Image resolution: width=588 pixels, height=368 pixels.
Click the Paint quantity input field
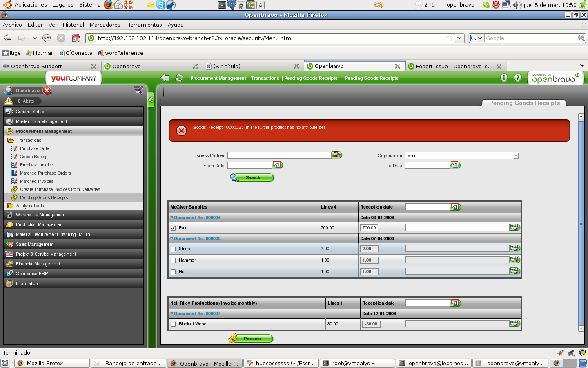(x=369, y=228)
